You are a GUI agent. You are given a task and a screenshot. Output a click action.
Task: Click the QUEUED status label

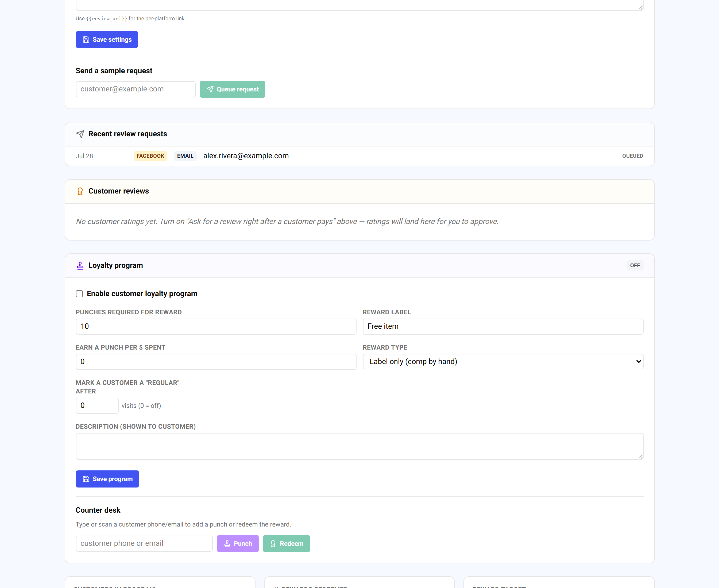pos(632,156)
